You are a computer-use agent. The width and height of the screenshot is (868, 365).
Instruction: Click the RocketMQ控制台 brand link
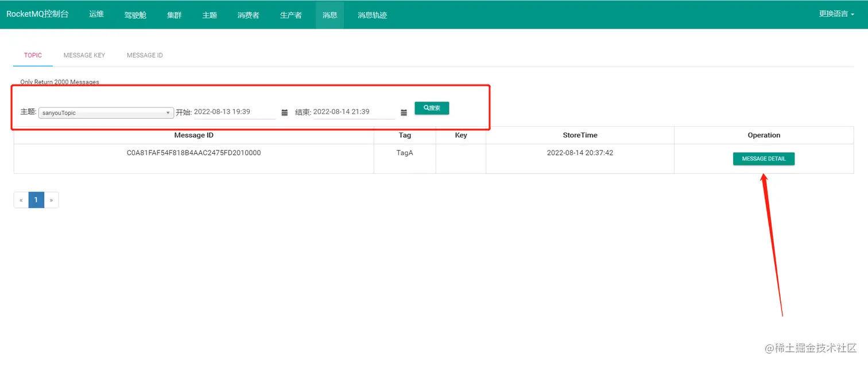coord(37,14)
